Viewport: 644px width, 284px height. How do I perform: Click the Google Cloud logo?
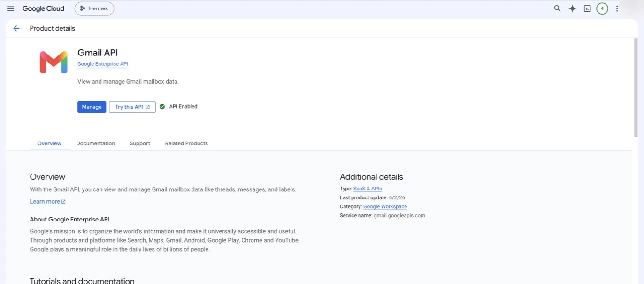(x=43, y=8)
